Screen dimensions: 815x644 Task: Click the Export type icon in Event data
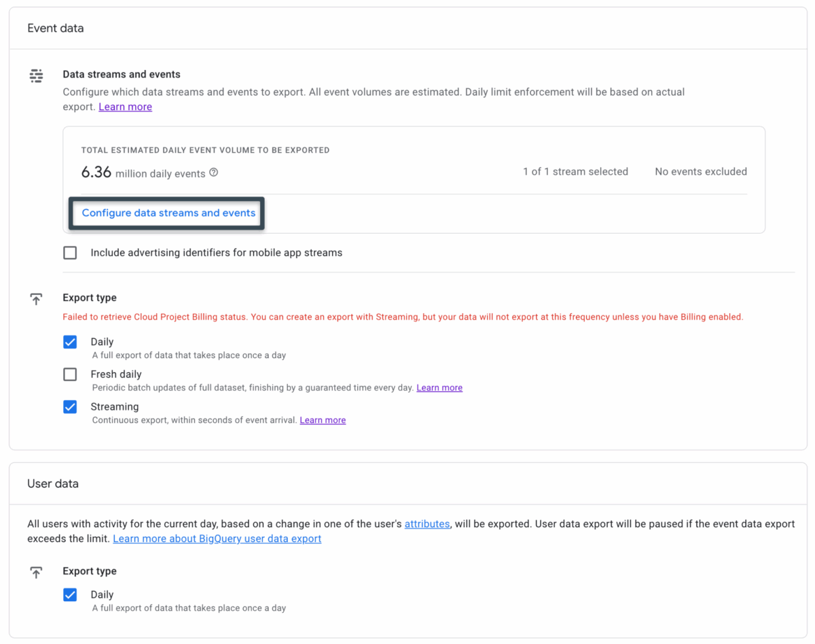point(36,298)
